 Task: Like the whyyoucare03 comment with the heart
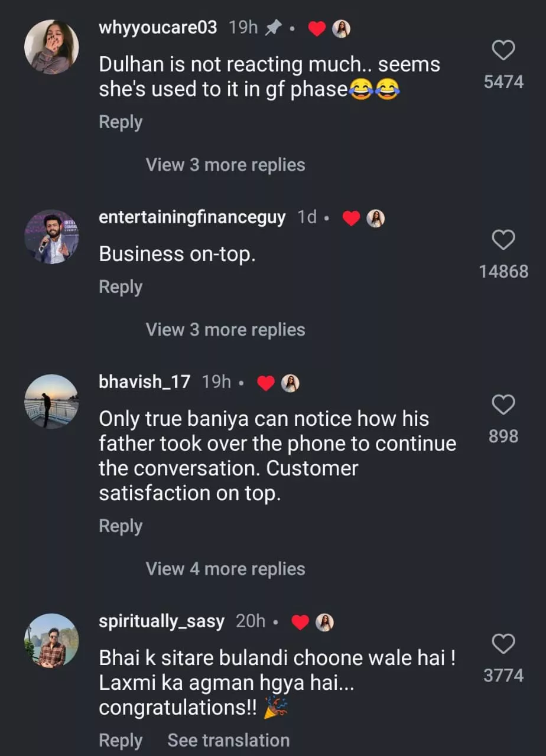tap(503, 52)
